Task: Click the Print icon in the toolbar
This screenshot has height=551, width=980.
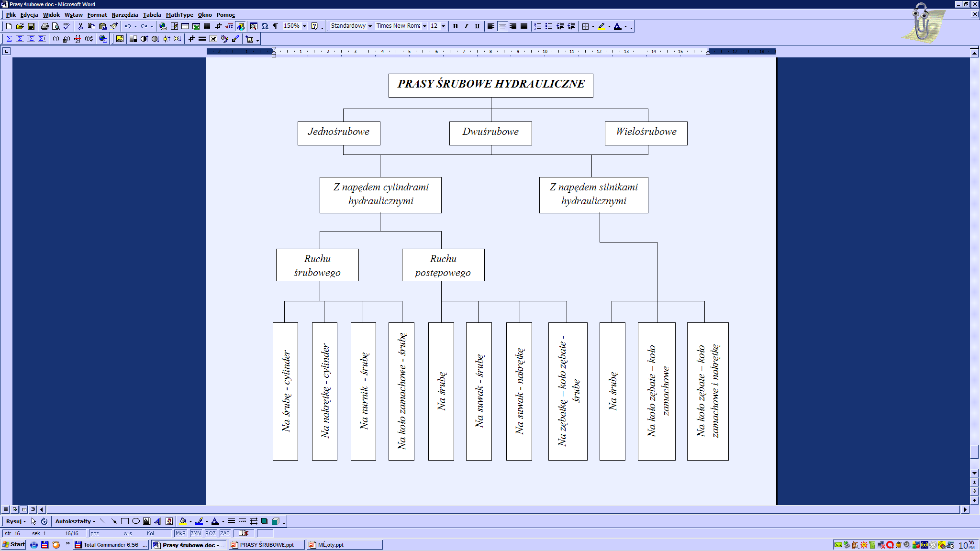Action: [x=45, y=26]
